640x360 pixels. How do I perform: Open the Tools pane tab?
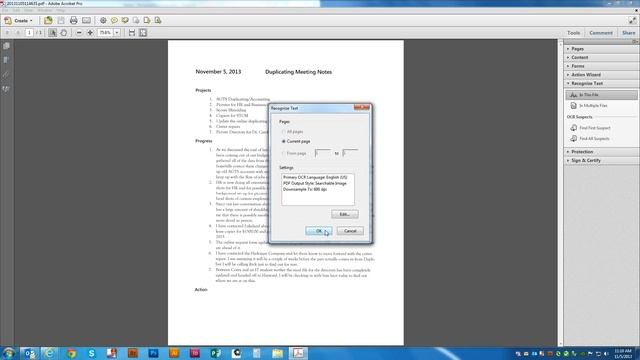573,33
